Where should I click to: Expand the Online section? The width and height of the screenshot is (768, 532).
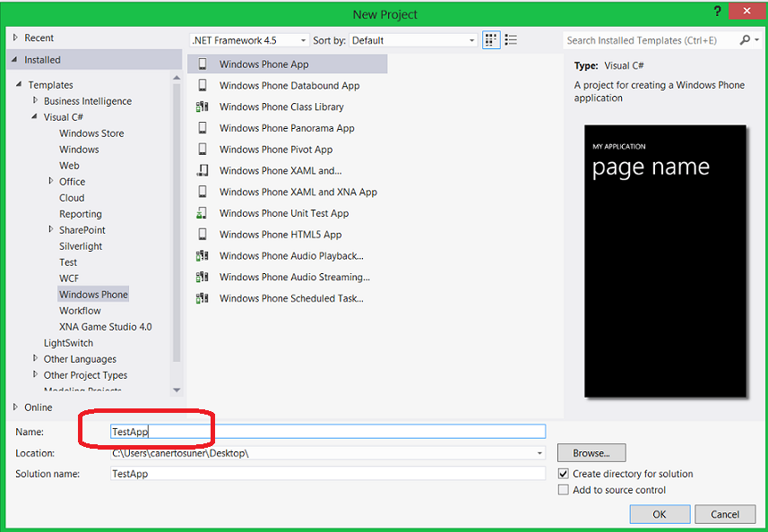[15, 408]
